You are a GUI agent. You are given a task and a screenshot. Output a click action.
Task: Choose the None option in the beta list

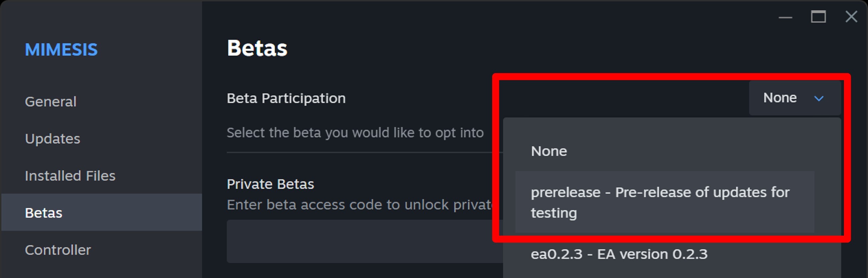click(x=549, y=151)
